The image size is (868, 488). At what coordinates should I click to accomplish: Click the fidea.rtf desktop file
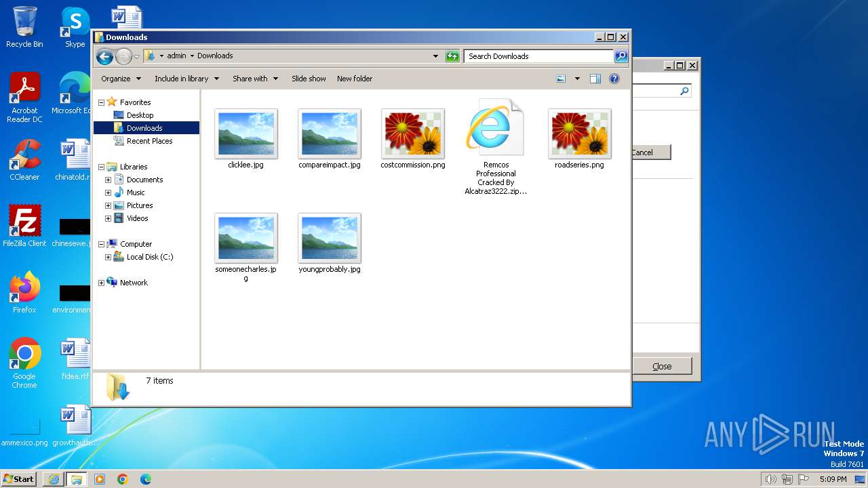tap(75, 359)
